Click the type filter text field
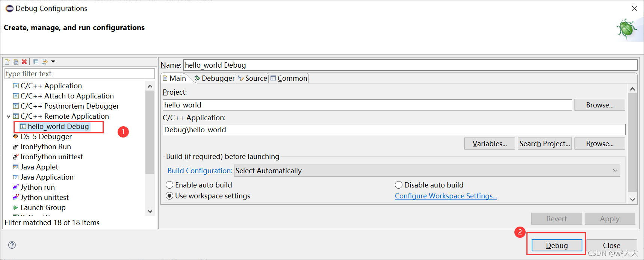644x260 pixels. (x=80, y=74)
